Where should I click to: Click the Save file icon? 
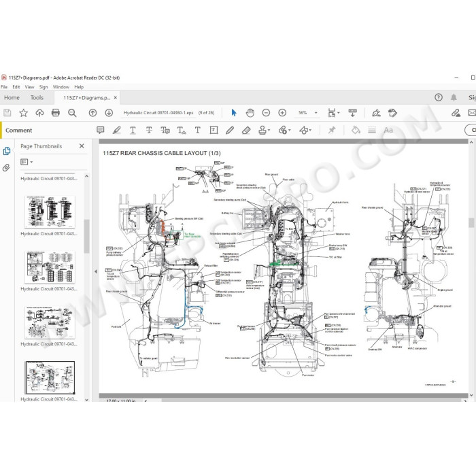7,113
